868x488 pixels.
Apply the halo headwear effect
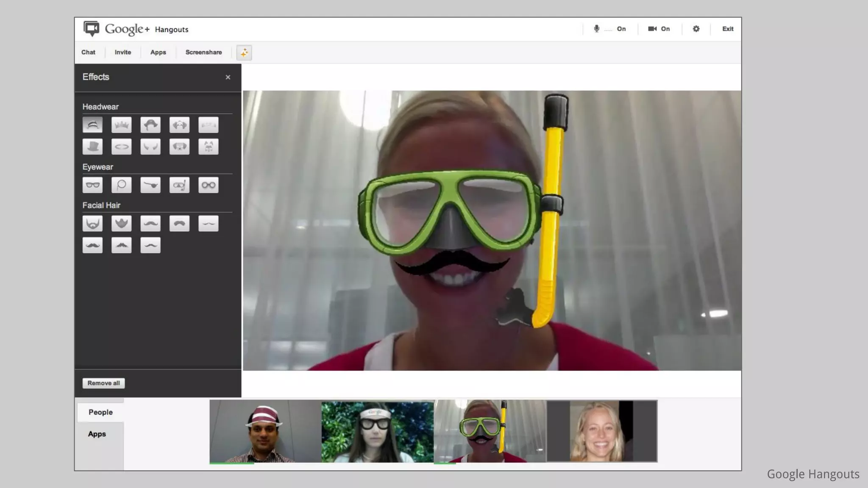pyautogui.click(x=122, y=147)
